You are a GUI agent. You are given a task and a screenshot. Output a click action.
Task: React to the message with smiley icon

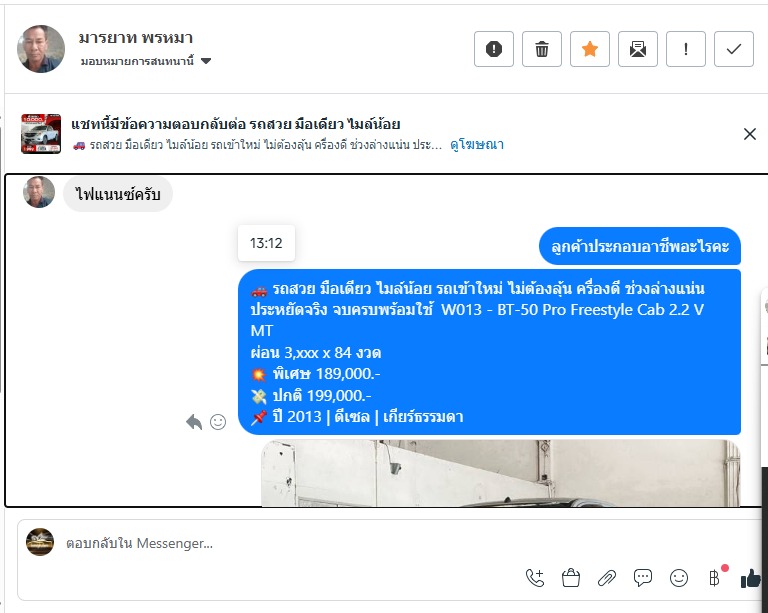click(218, 422)
